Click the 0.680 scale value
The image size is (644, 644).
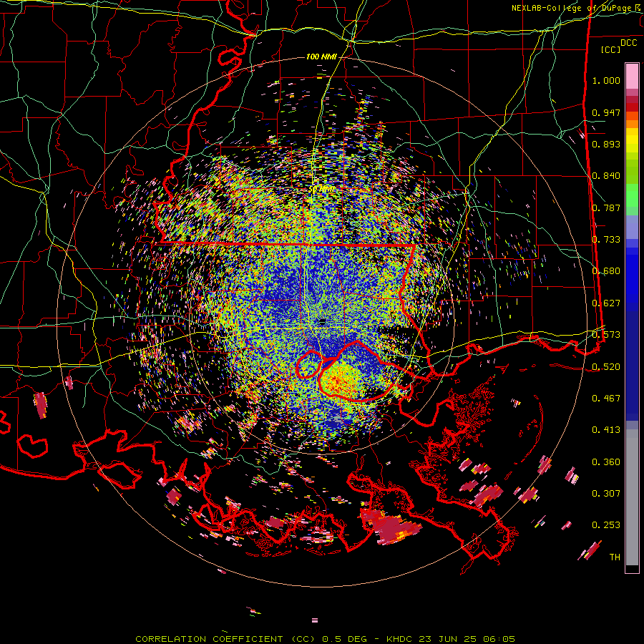tap(606, 271)
